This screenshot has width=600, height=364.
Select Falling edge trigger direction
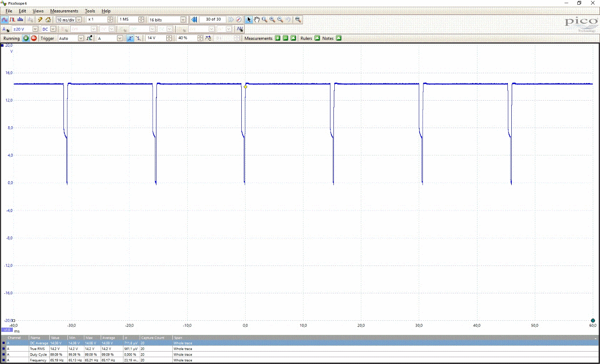[x=138, y=38]
